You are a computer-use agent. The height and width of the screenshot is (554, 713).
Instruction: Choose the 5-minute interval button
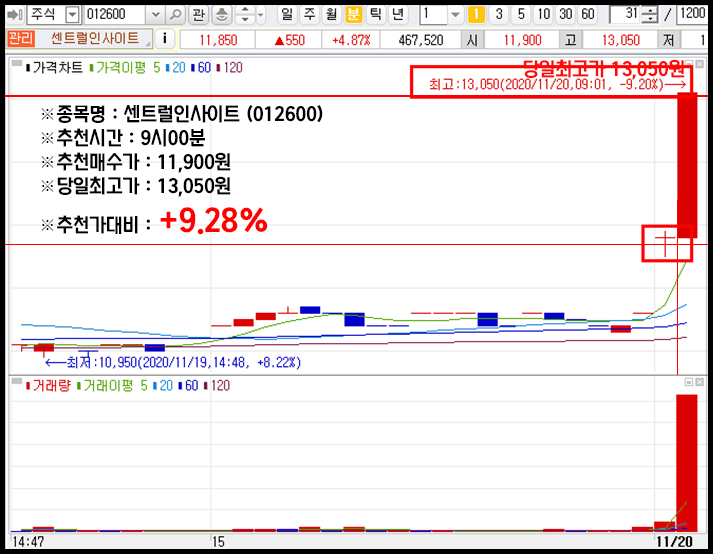click(521, 15)
